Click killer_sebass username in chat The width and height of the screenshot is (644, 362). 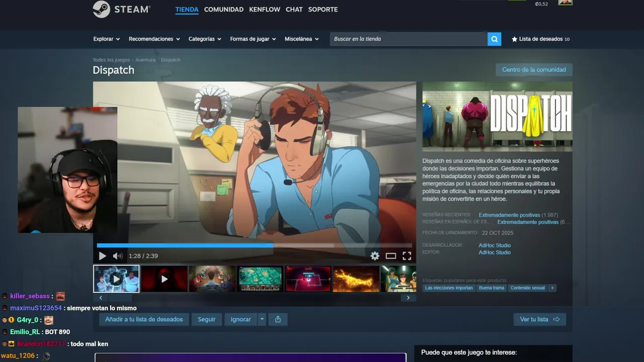pos(30,296)
